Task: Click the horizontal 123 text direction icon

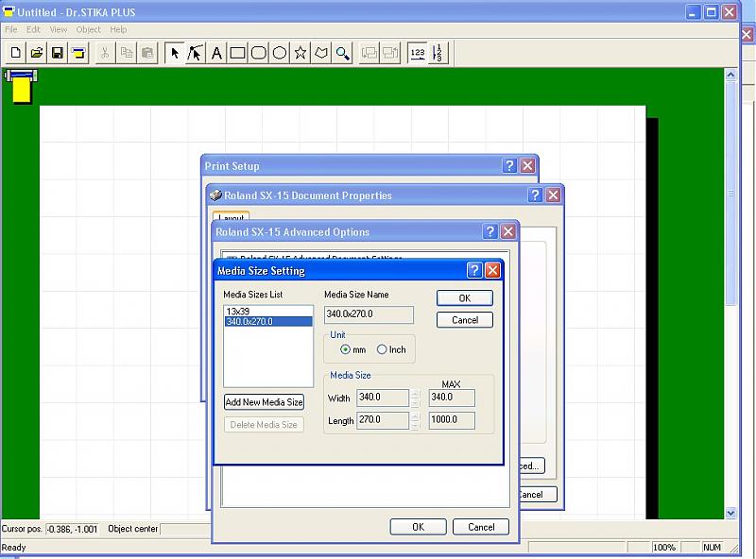Action: tap(418, 53)
